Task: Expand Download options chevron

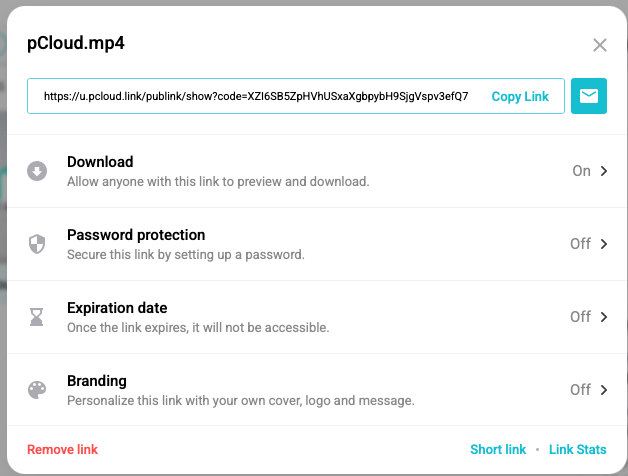Action: [x=604, y=171]
